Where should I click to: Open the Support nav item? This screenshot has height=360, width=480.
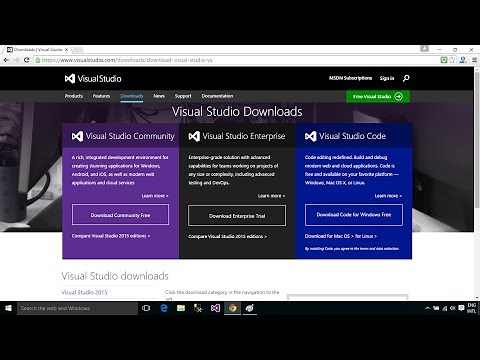[183, 96]
